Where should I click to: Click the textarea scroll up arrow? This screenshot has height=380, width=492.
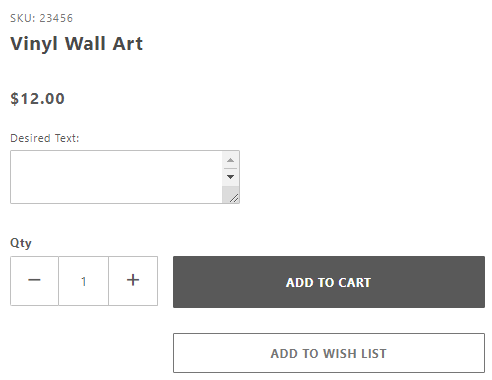click(230, 160)
